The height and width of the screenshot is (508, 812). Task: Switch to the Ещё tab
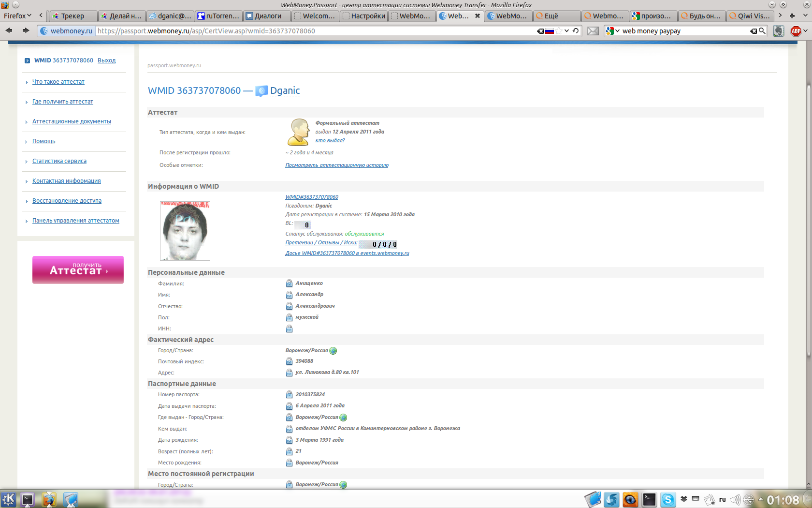[x=557, y=16]
